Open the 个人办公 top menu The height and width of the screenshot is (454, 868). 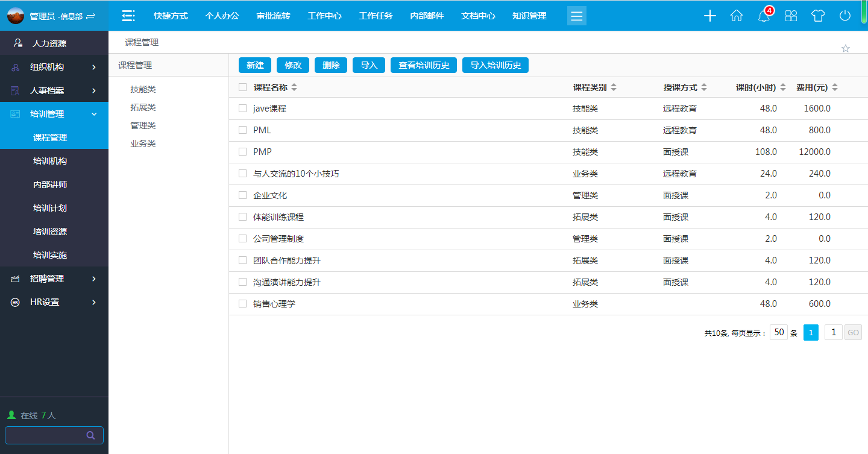point(222,16)
